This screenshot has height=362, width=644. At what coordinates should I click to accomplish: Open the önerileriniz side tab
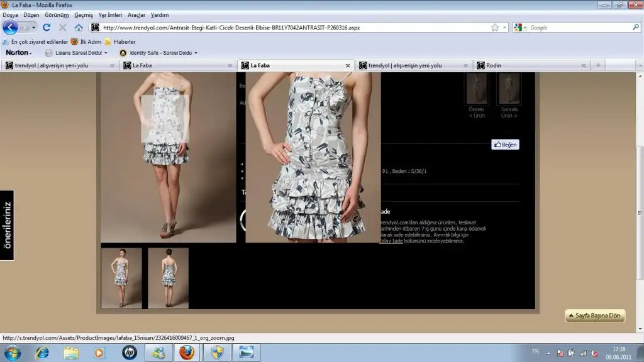pyautogui.click(x=7, y=225)
